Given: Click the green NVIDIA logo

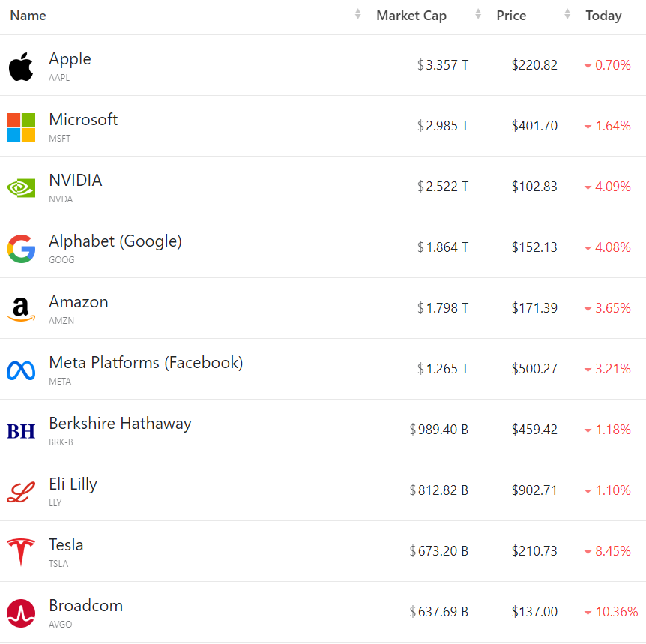Looking at the screenshot, I should (21, 187).
